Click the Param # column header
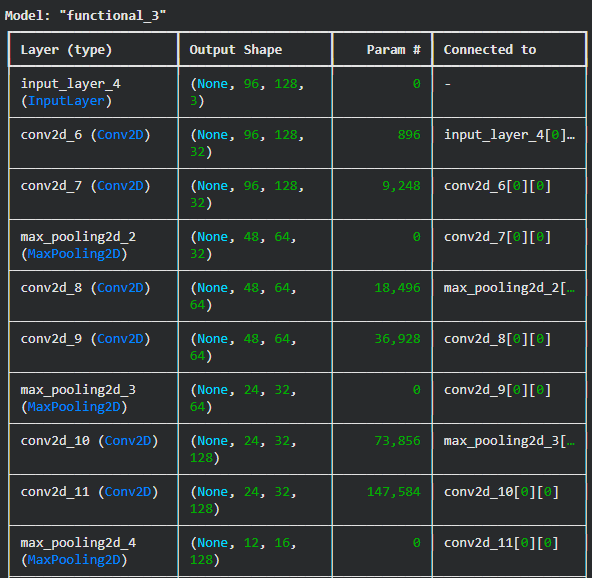 pyautogui.click(x=393, y=50)
